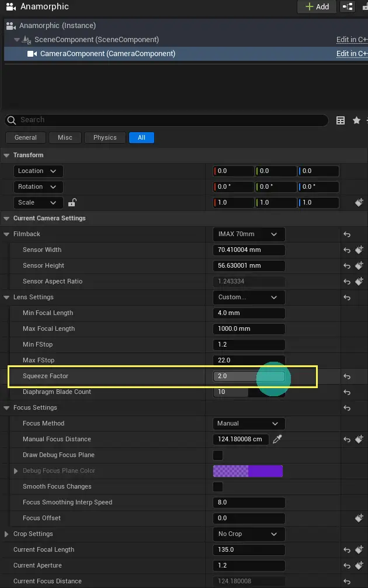Click the eyedropper next to Manual Focus Distance
Viewport: 368px width, 588px height.
pos(277,439)
